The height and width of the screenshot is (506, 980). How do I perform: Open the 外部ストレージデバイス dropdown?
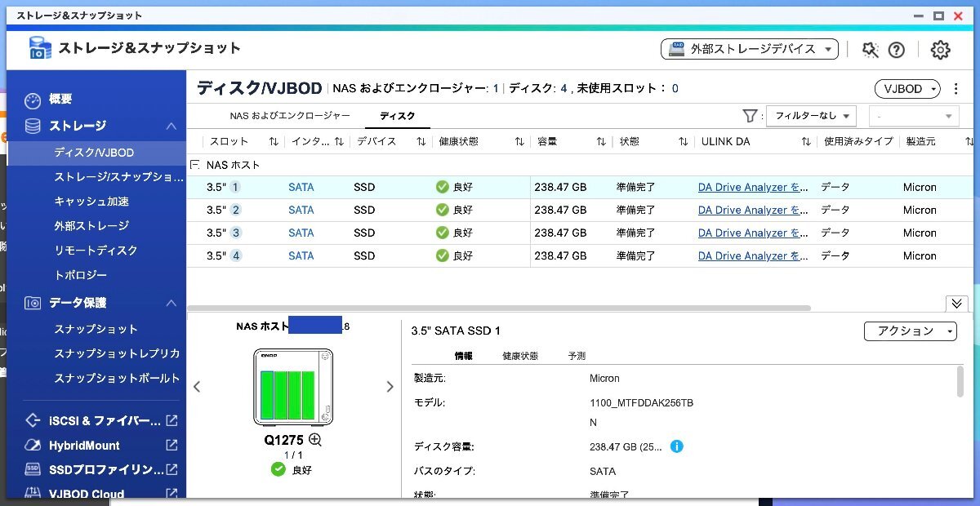pyautogui.click(x=749, y=49)
